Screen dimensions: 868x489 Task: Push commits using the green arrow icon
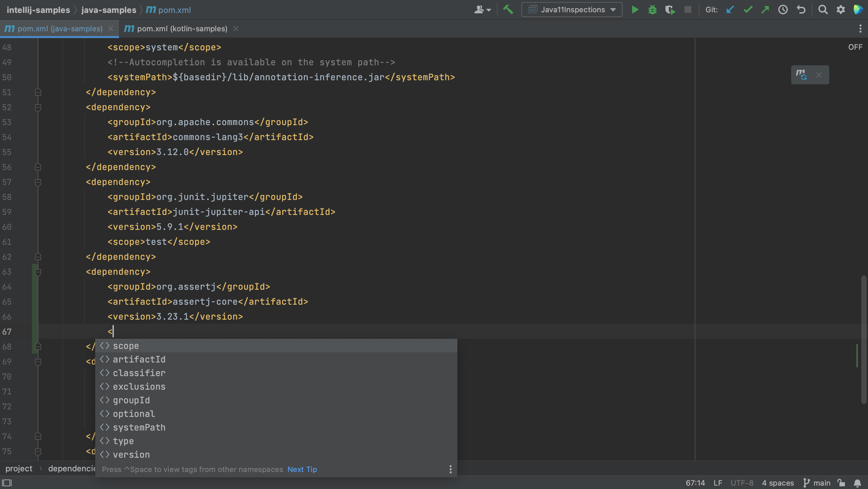pos(765,10)
